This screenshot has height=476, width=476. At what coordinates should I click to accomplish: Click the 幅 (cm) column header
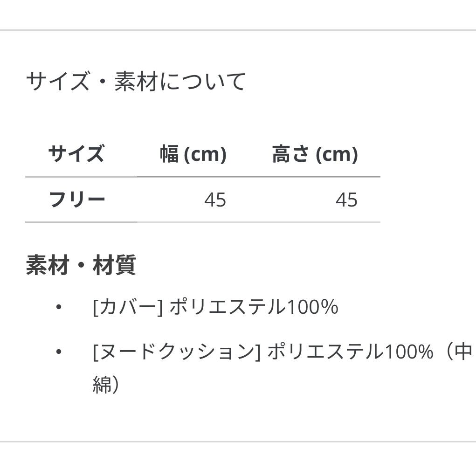pos(193,154)
